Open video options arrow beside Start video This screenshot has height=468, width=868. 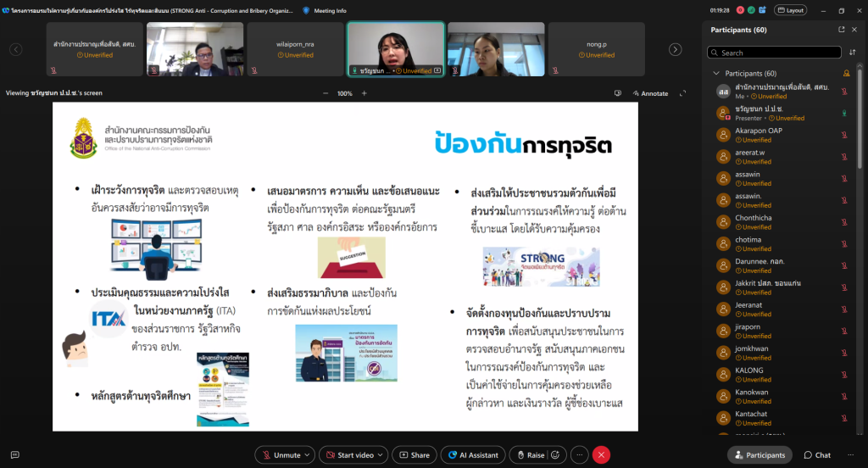tap(381, 454)
